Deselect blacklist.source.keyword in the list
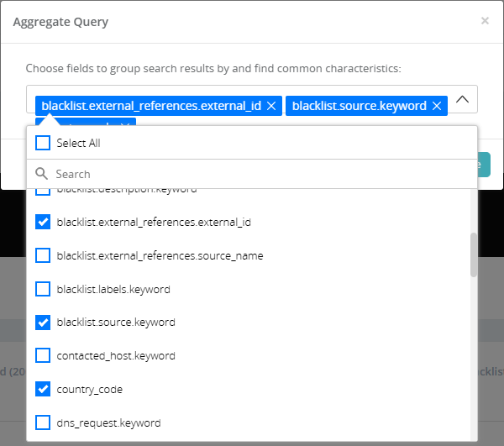This screenshot has width=504, height=446. click(43, 322)
